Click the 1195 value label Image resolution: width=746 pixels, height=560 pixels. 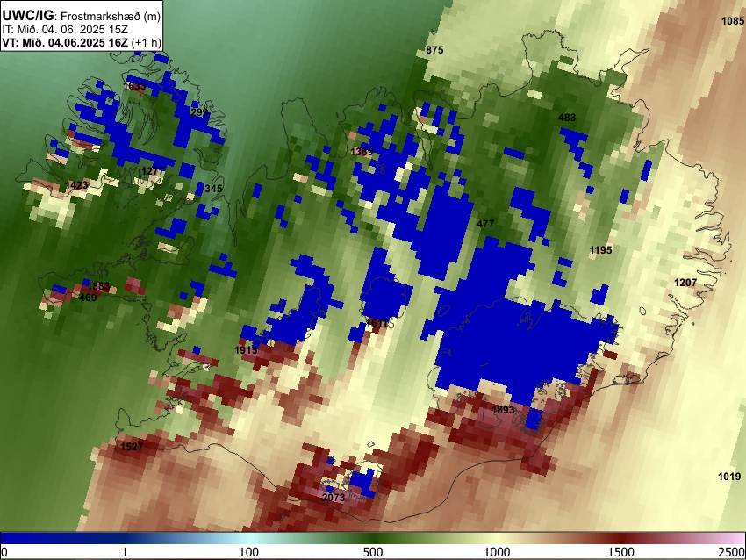[x=600, y=250]
